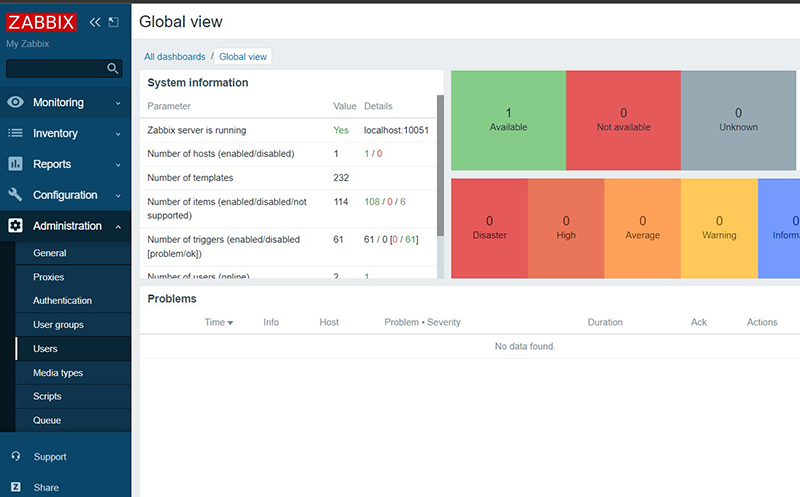Click the Warning severity tile
The image size is (800, 497).
coord(719,228)
